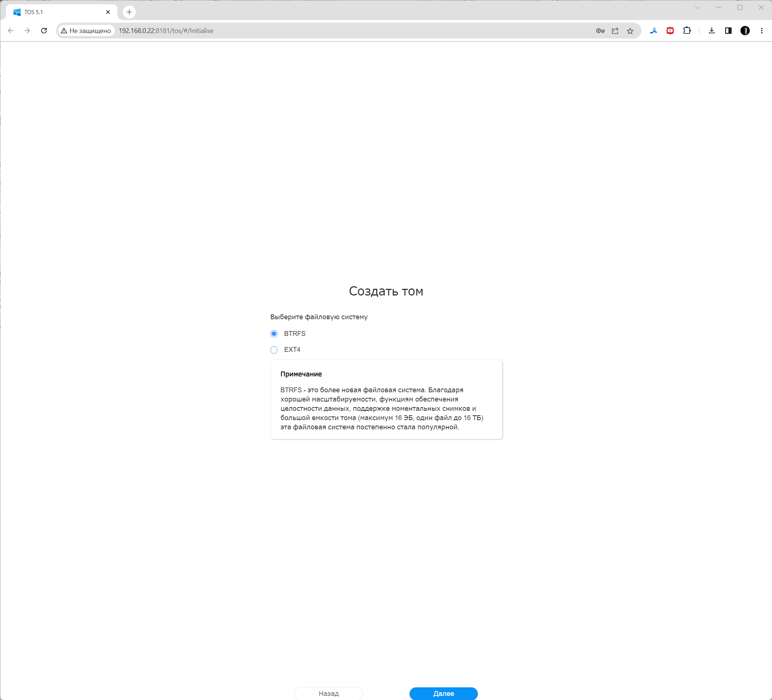Open a new tab with plus button

(129, 12)
